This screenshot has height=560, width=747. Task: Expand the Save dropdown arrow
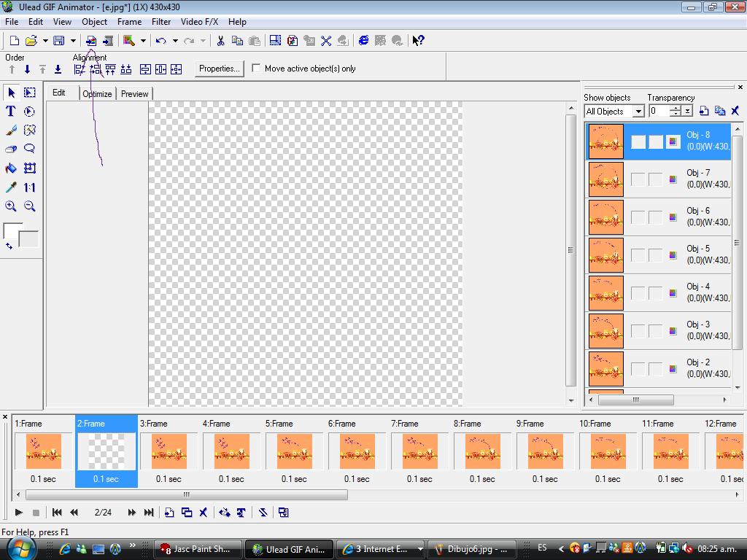pos(73,41)
